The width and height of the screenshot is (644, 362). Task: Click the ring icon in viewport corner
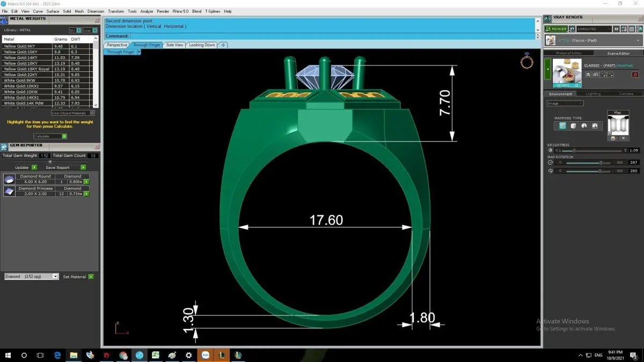(x=527, y=62)
